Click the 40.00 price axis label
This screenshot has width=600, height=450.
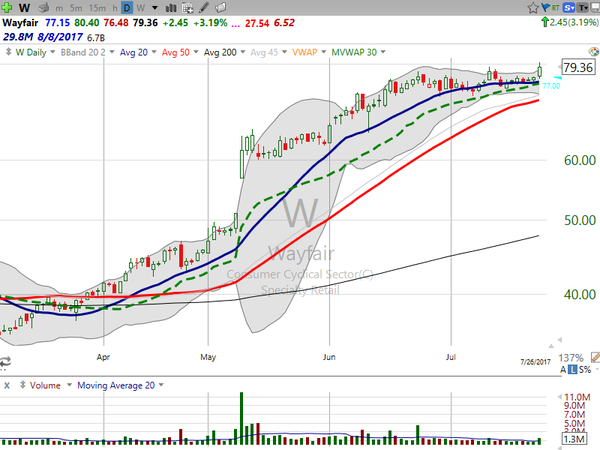(x=580, y=295)
